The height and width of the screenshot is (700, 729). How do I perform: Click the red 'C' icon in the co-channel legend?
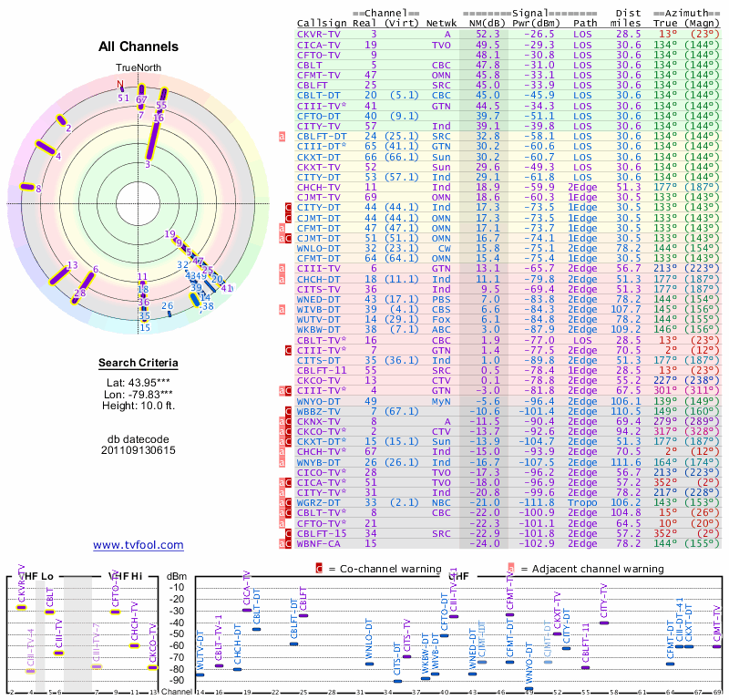pyautogui.click(x=319, y=569)
